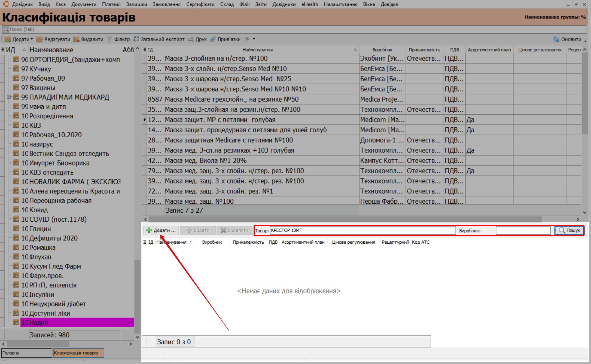591x364 pixels.
Task: Click the Оновити refresh icon
Action: [556, 39]
